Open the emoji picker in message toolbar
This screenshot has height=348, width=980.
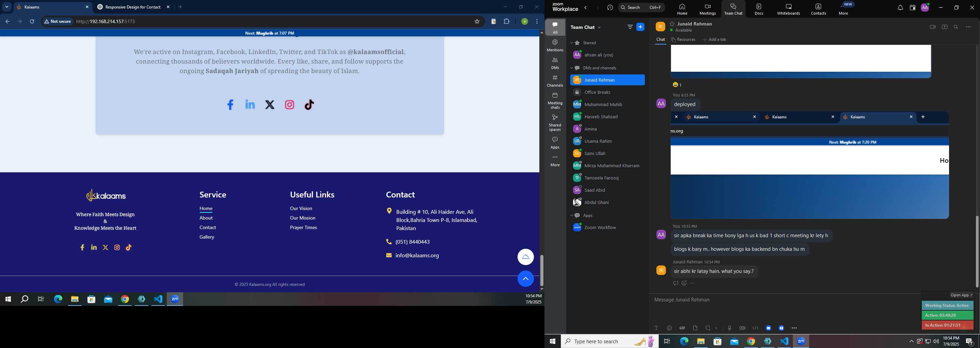click(x=669, y=328)
